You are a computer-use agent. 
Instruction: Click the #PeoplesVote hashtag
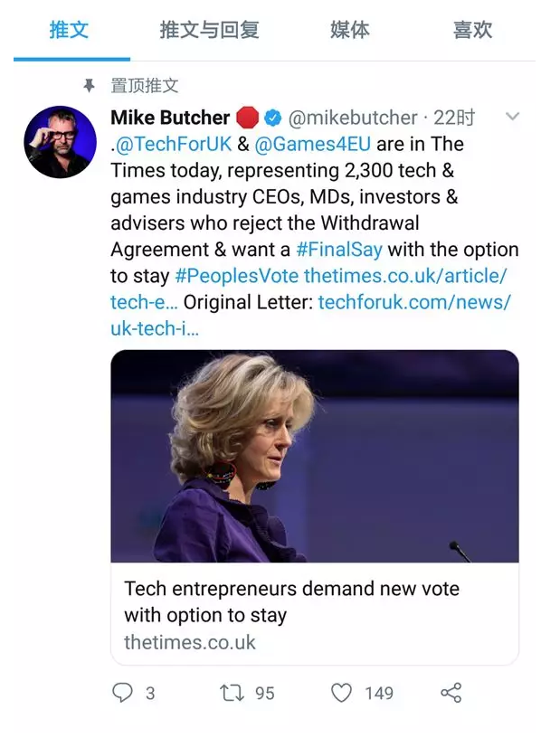235,276
